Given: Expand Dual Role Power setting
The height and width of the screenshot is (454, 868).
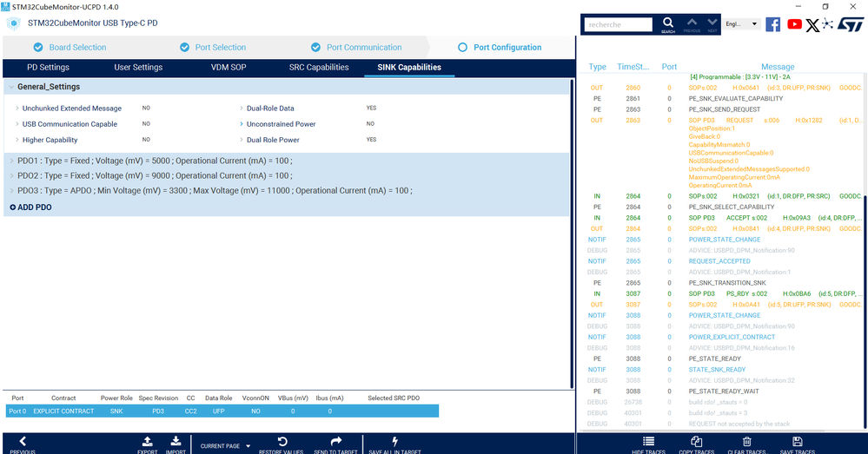Looking at the screenshot, I should pyautogui.click(x=242, y=140).
